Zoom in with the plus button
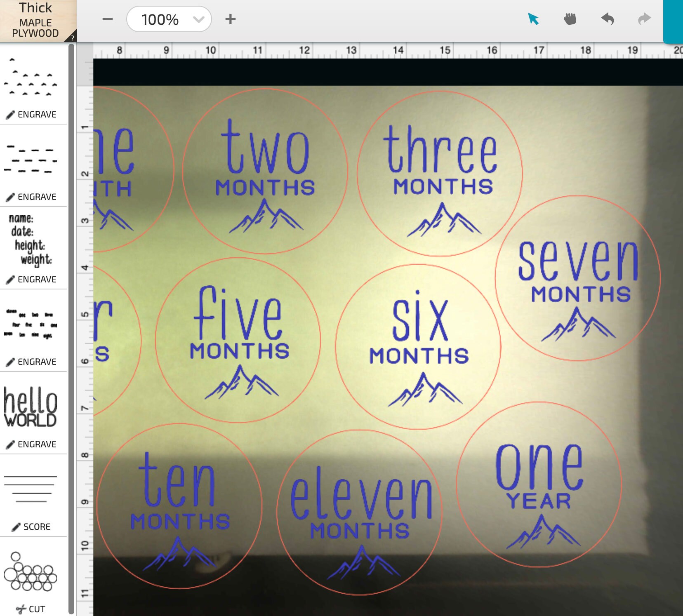 pyautogui.click(x=231, y=19)
